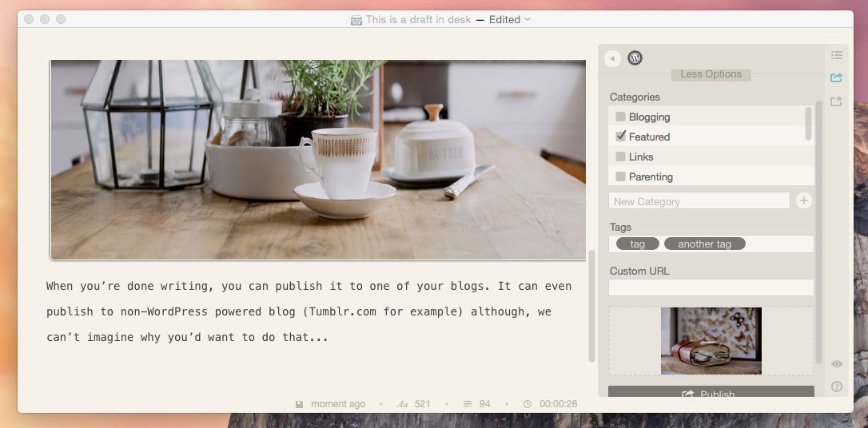Click the red close window button

point(29,19)
